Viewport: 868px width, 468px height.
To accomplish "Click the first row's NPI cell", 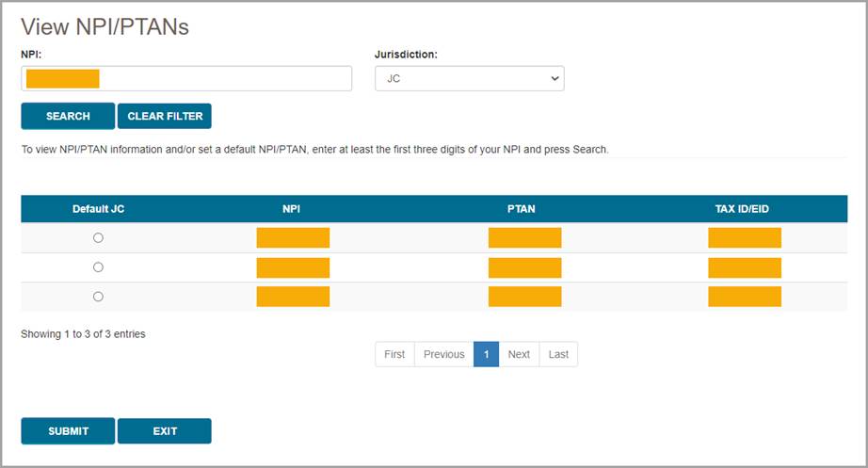I will tap(293, 238).
